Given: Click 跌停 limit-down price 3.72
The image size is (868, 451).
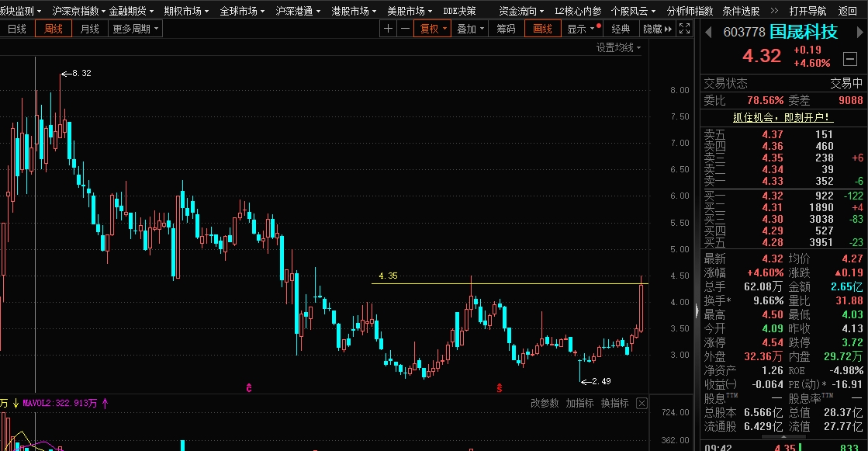Looking at the screenshot, I should click(x=852, y=342).
